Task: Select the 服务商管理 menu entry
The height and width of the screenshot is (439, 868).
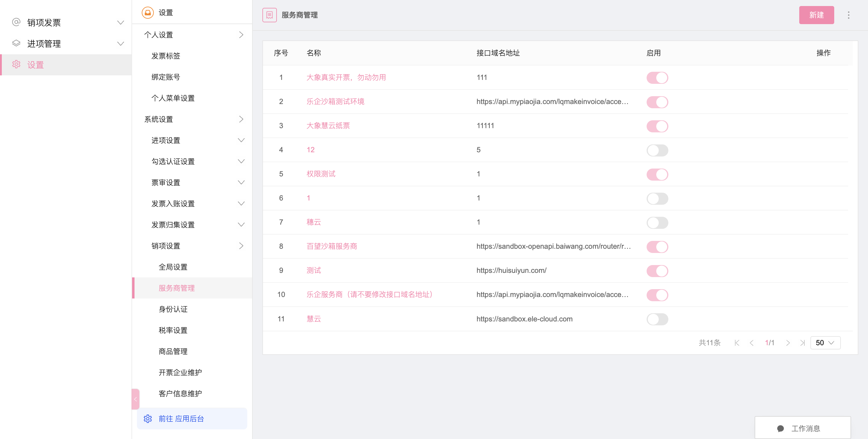Action: (x=192, y=288)
